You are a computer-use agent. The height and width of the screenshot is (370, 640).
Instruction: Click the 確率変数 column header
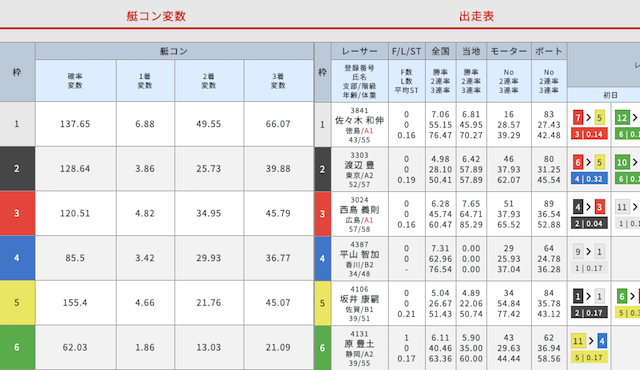pos(76,81)
